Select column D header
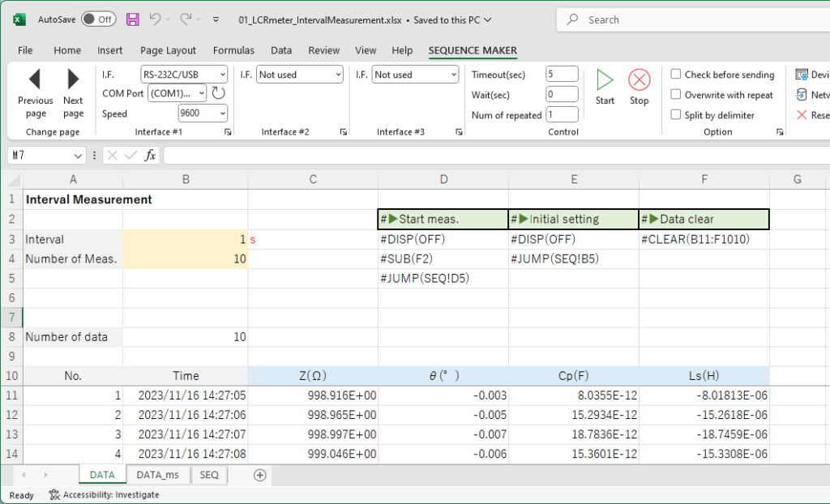 443,179
